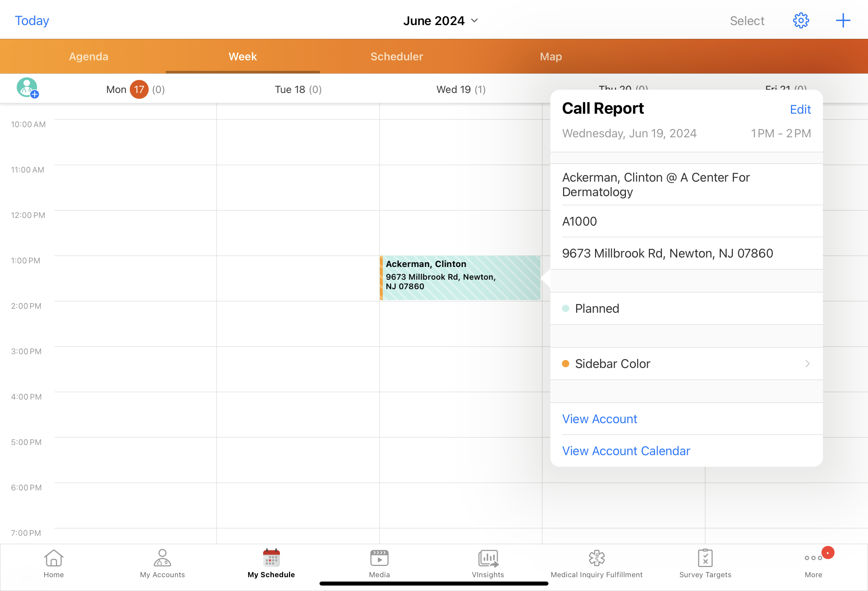
Task: Open Medical Inquiry Fulfillment icon
Action: click(x=596, y=558)
